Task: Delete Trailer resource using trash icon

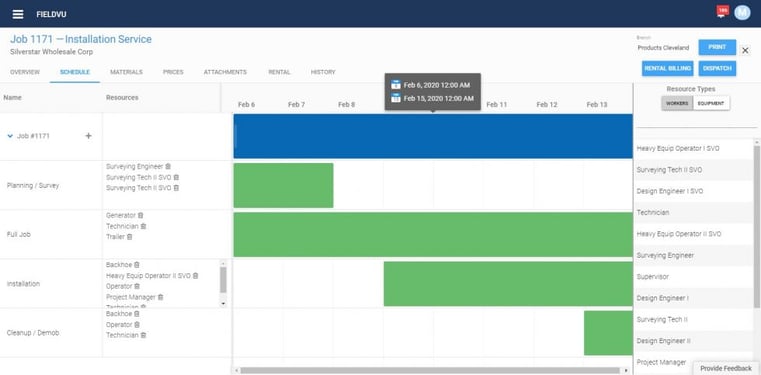Action: [x=130, y=237]
